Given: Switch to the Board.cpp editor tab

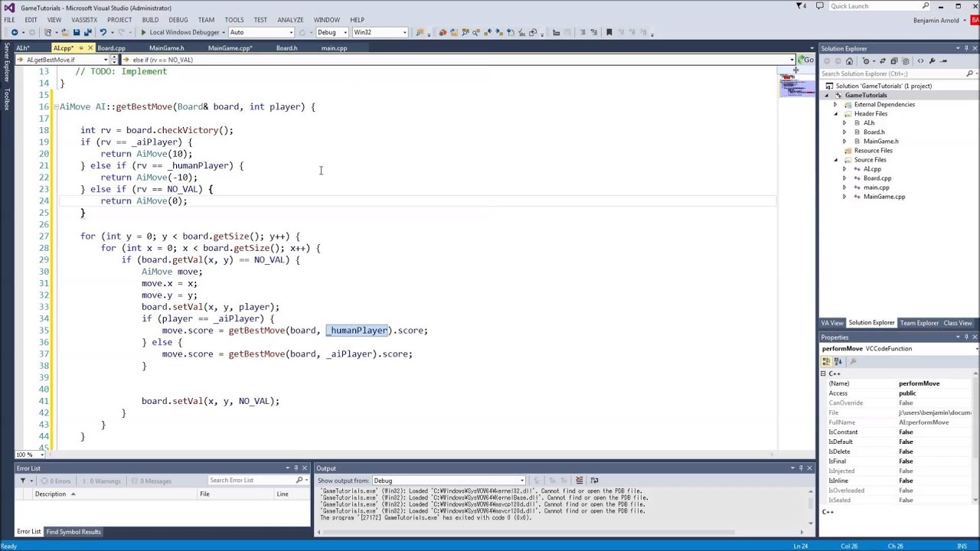Looking at the screenshot, I should coord(111,48).
